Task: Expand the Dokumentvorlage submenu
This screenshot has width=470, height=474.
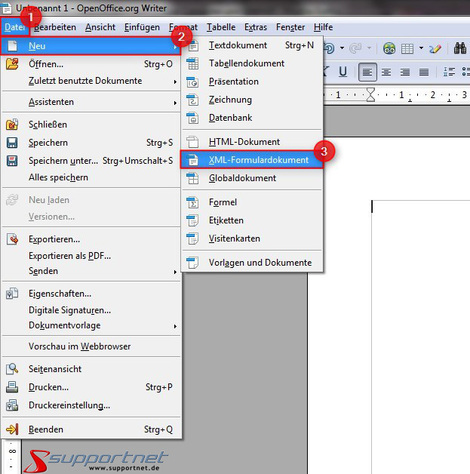Action: point(91,325)
